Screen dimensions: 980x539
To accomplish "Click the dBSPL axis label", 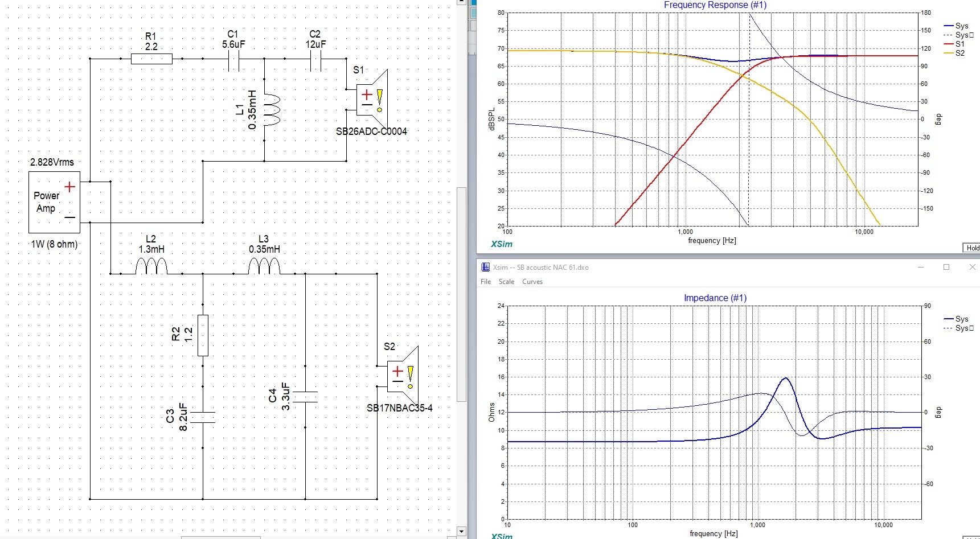I will pyautogui.click(x=491, y=120).
